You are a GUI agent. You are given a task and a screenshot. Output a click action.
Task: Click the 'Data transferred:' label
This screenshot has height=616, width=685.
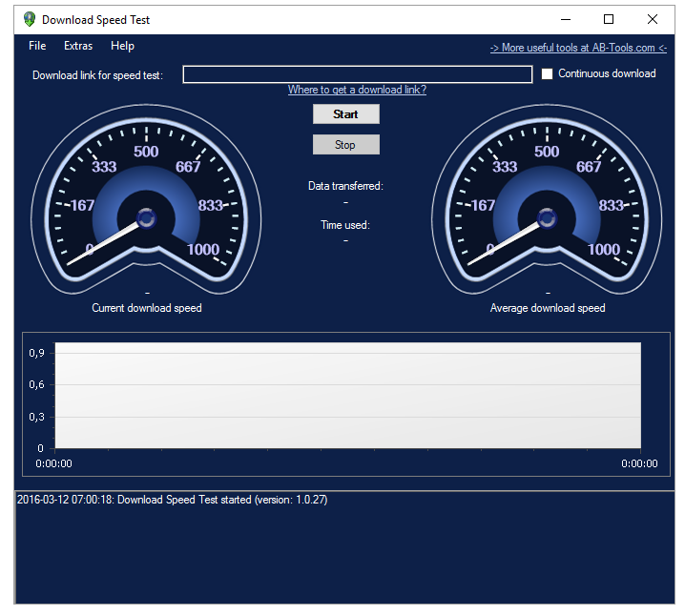point(345,186)
